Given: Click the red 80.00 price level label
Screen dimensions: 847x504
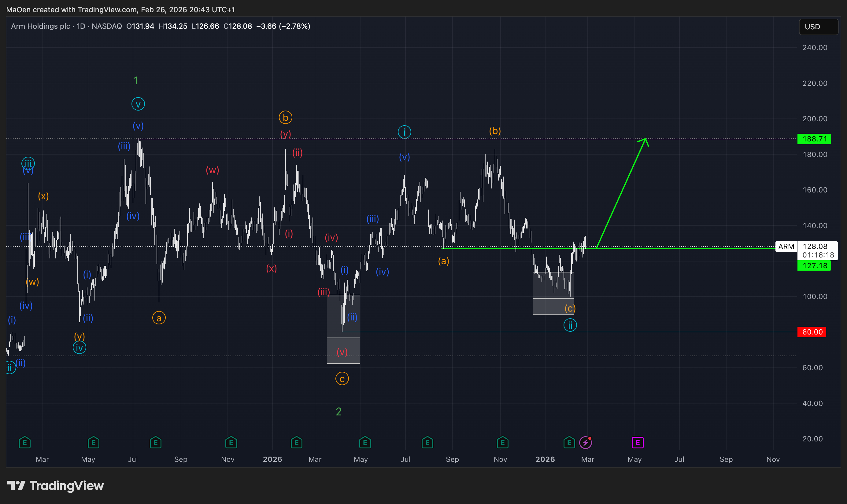Looking at the screenshot, I should (x=812, y=332).
